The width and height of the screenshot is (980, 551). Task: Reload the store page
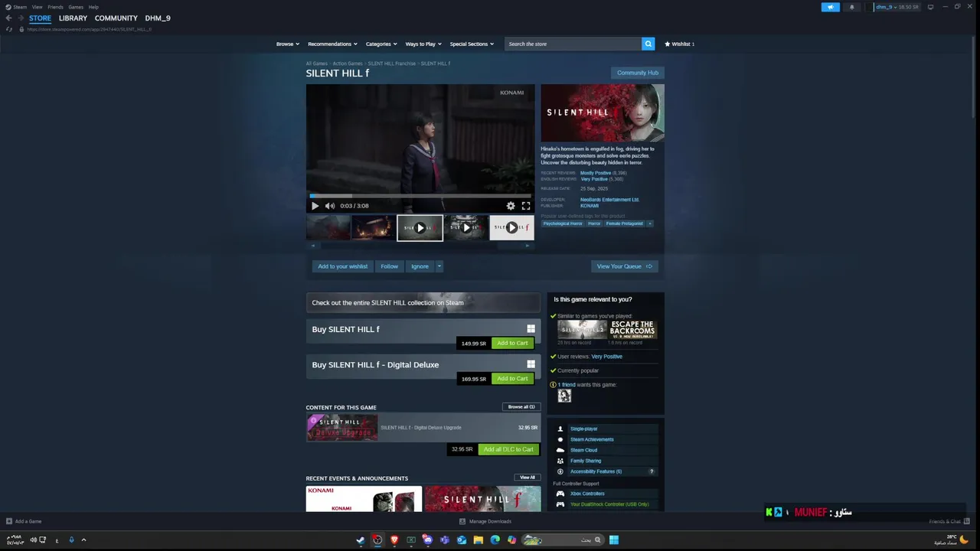click(9, 29)
